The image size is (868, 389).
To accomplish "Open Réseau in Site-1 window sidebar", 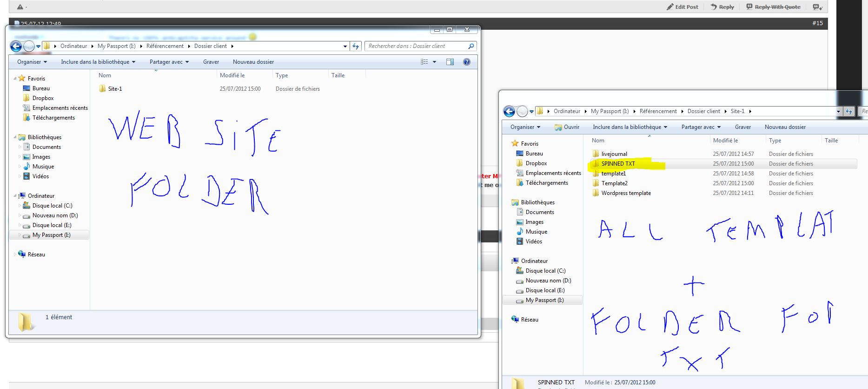I will click(525, 320).
